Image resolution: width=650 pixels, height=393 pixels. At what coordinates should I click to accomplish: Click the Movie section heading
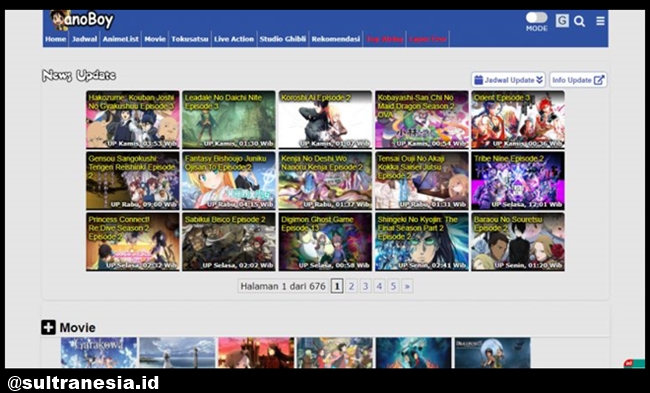pos(78,328)
